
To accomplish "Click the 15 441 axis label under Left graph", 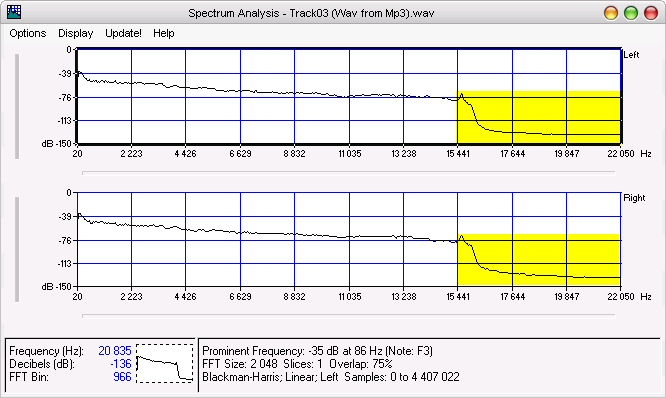I will (x=458, y=154).
